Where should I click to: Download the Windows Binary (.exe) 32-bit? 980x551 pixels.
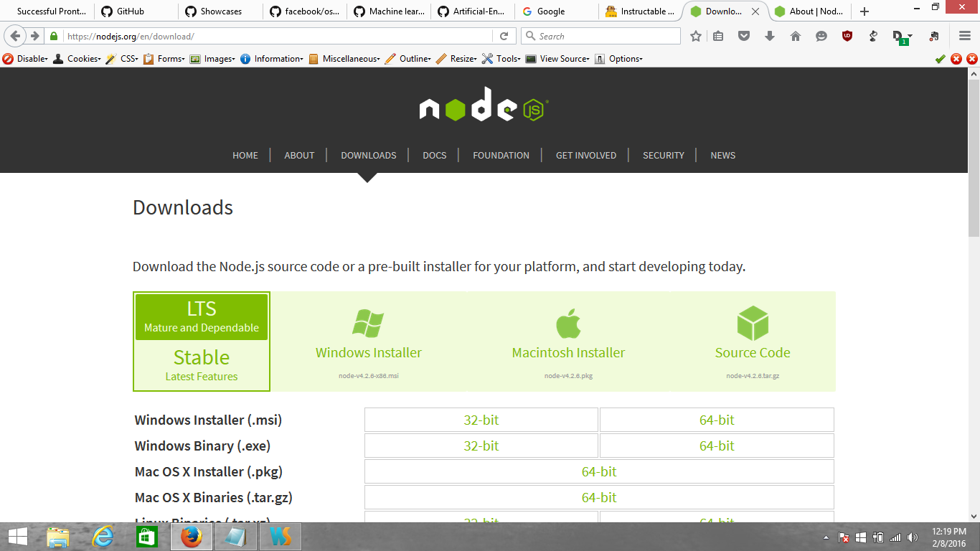click(x=481, y=446)
